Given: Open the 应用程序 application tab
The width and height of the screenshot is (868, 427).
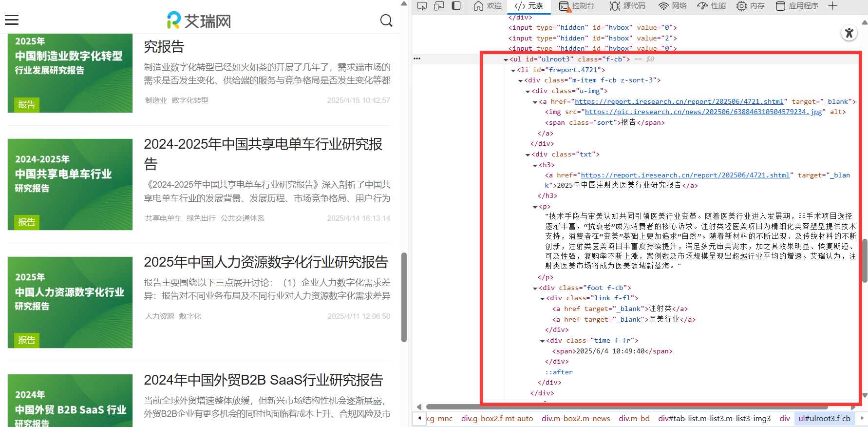Looking at the screenshot, I should (797, 6).
